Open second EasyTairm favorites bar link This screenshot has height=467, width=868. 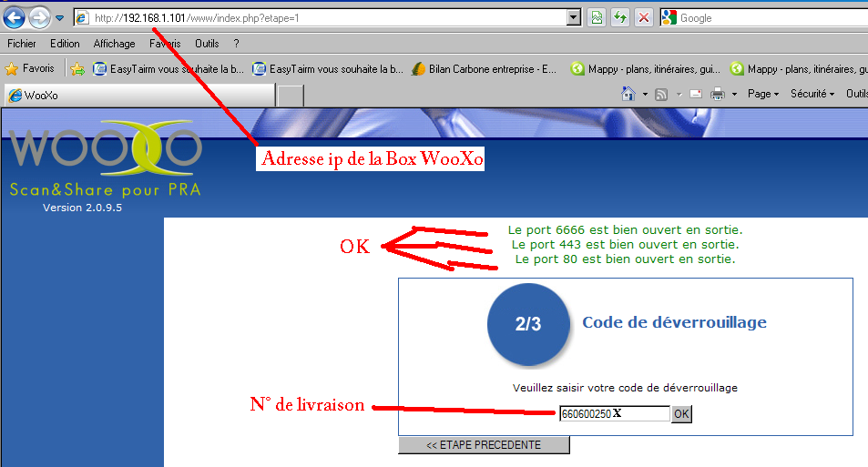(328, 68)
